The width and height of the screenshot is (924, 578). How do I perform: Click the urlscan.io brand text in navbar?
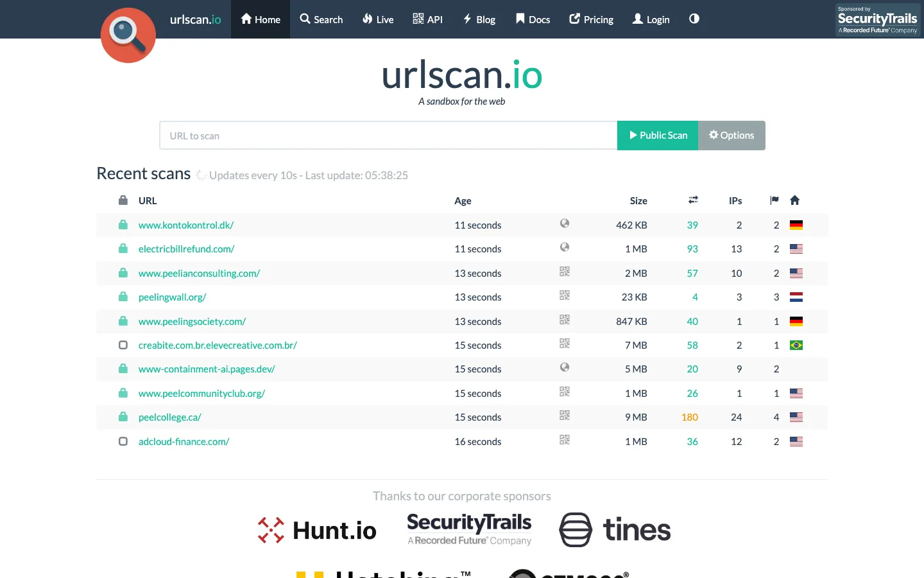[195, 19]
